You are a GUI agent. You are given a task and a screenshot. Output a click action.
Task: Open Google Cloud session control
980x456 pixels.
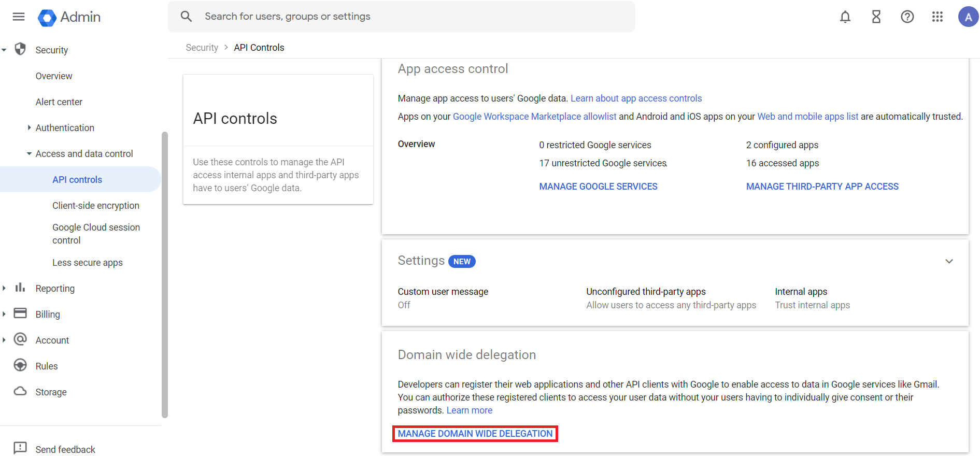tap(96, 234)
